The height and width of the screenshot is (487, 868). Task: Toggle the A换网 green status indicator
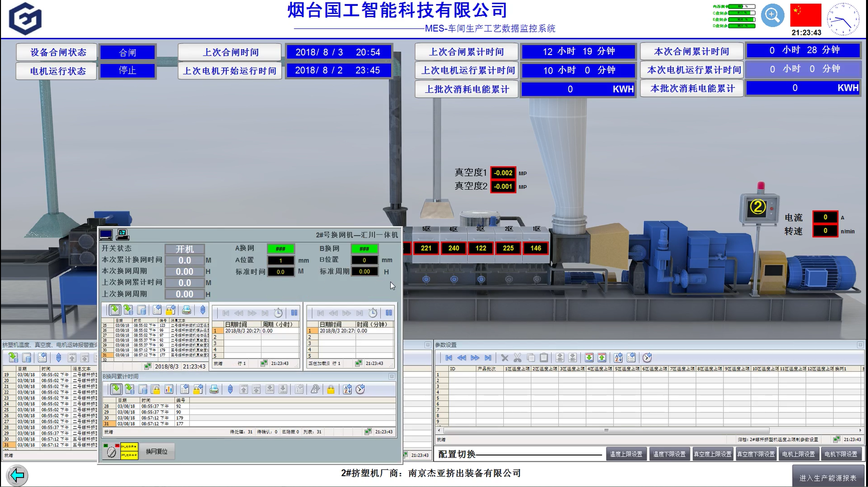point(281,249)
